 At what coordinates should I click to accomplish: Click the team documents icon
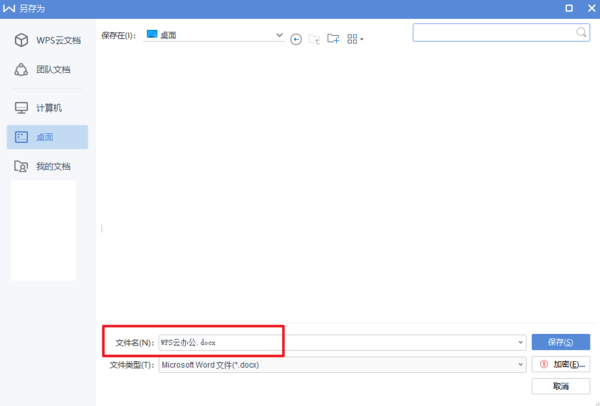point(21,70)
